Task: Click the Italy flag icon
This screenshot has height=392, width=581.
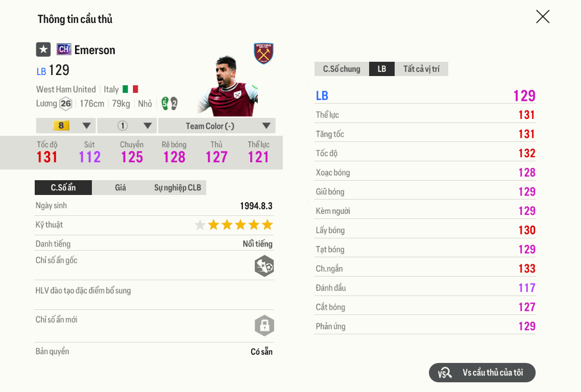Action: [x=130, y=89]
